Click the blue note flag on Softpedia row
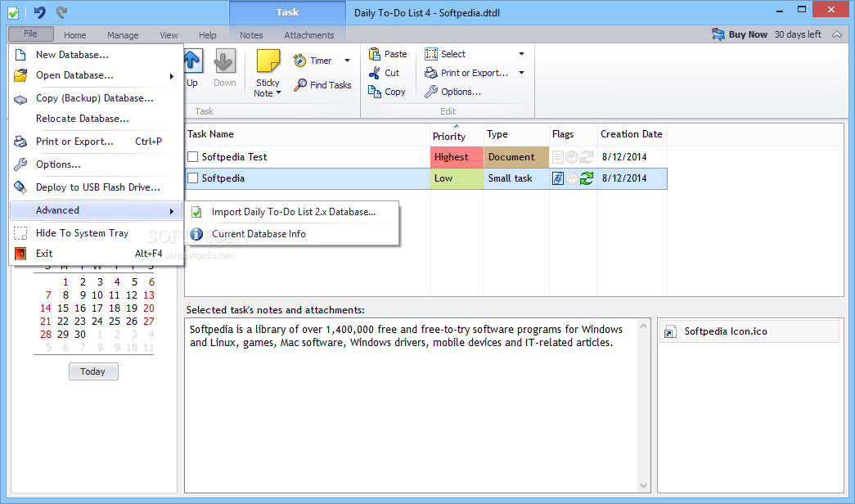The height and width of the screenshot is (504, 855). tap(557, 178)
